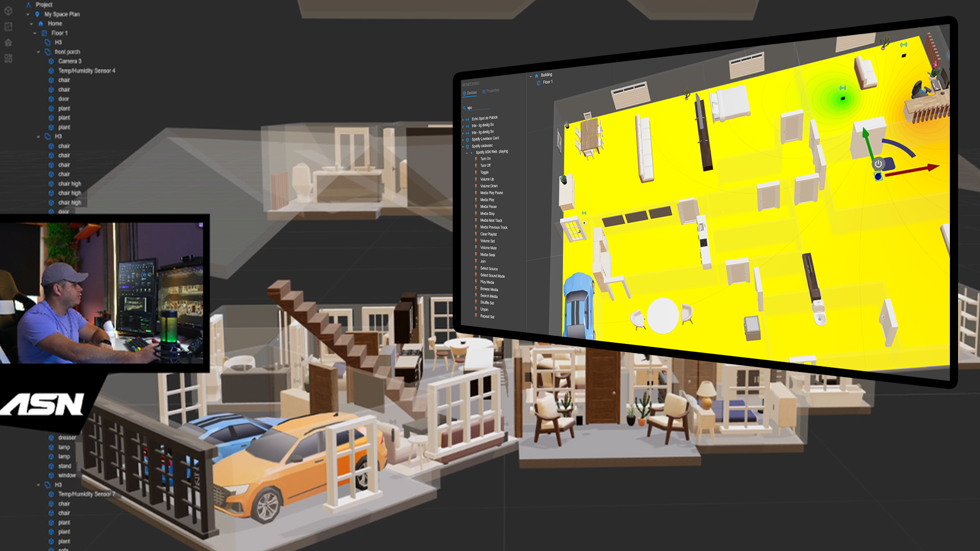
Task: Expand the Echo Spot de Patrick device
Action: click(463, 119)
